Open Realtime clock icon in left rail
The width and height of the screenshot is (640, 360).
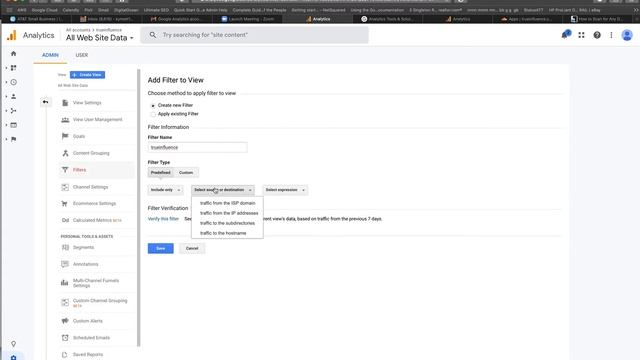click(x=13, y=82)
